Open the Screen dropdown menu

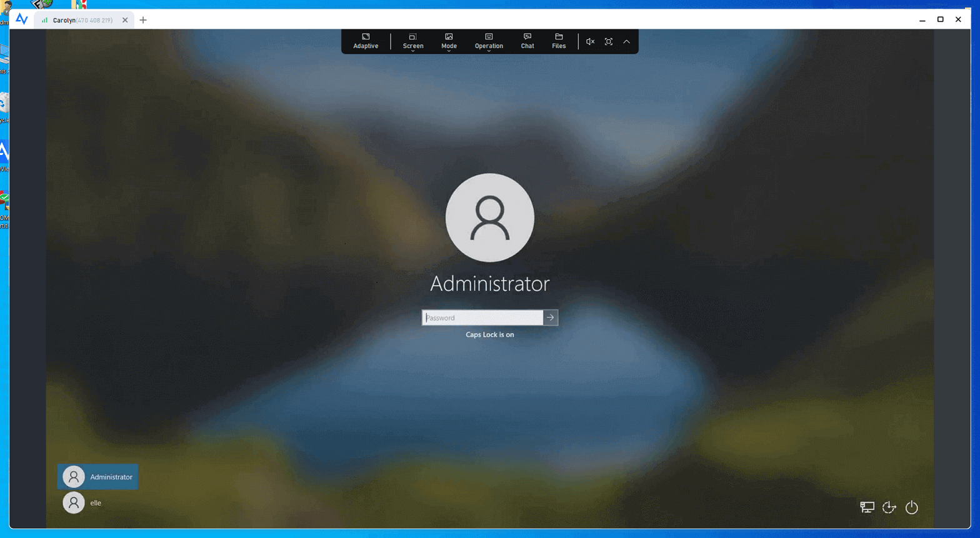click(x=413, y=41)
